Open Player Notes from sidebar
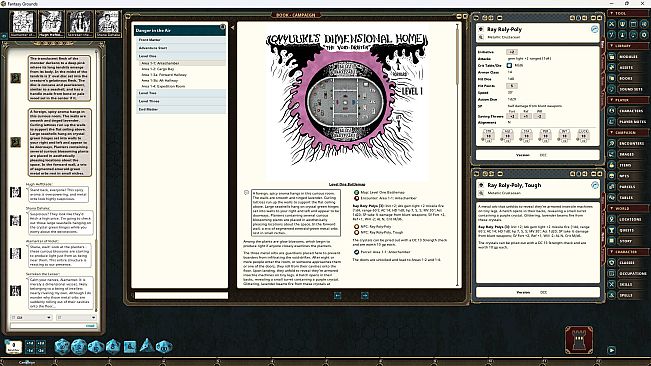The height and width of the screenshot is (366, 651). pyautogui.click(x=627, y=122)
